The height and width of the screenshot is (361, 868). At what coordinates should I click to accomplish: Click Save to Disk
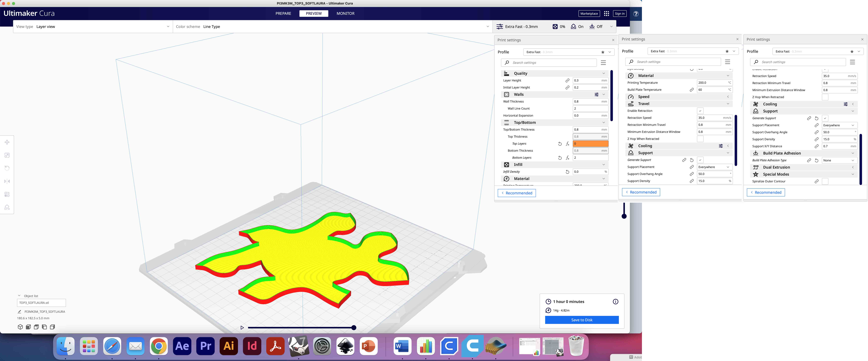pos(582,320)
